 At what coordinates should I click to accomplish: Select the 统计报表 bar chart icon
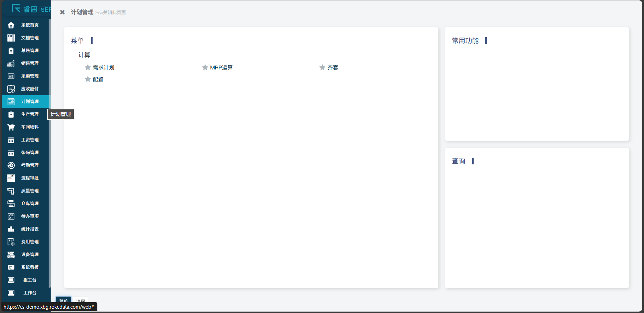coord(11,229)
